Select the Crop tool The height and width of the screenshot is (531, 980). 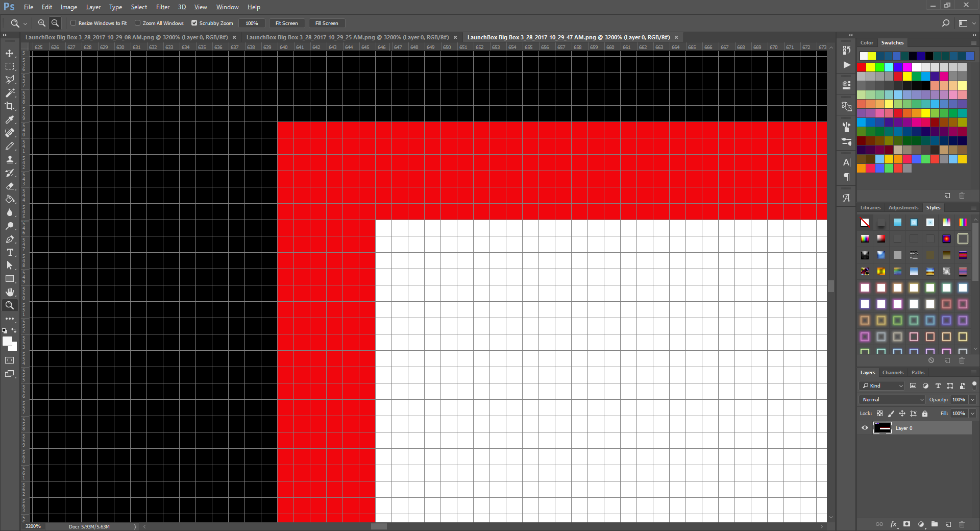(x=10, y=106)
